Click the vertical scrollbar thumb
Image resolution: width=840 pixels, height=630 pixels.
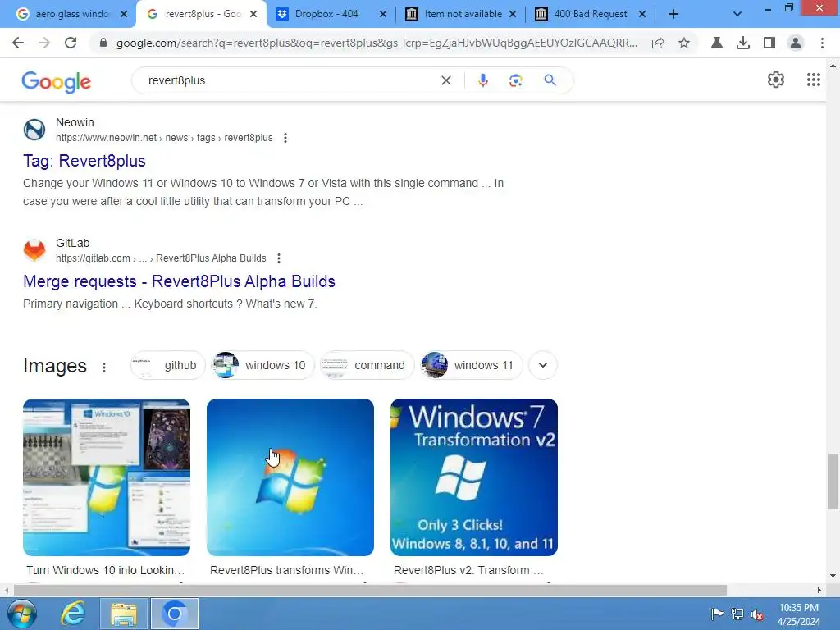click(x=833, y=482)
